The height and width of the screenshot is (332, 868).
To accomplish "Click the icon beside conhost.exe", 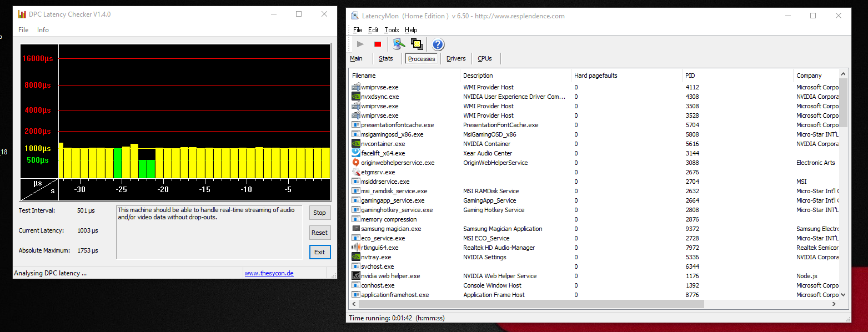I will click(x=356, y=285).
